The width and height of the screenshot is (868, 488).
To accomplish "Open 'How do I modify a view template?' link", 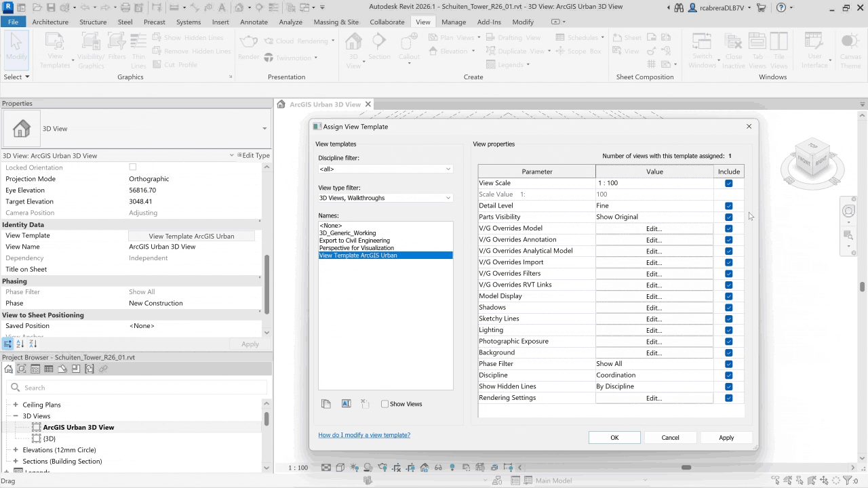I will pos(364,435).
